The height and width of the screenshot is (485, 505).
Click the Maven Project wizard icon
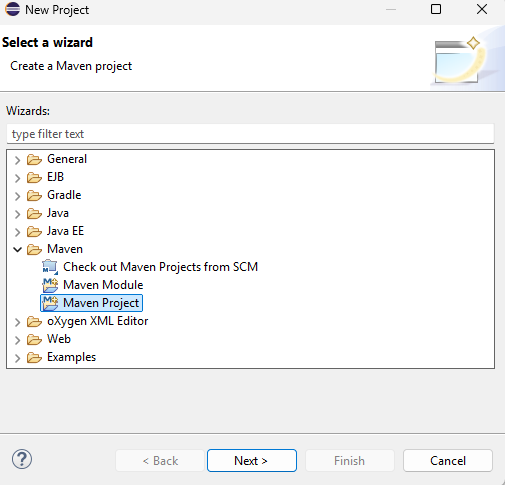[50, 303]
